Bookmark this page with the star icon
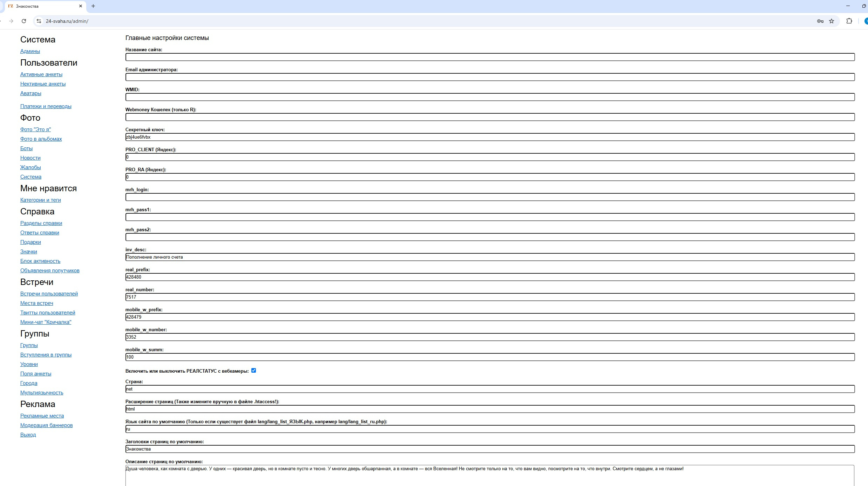 [x=832, y=21]
